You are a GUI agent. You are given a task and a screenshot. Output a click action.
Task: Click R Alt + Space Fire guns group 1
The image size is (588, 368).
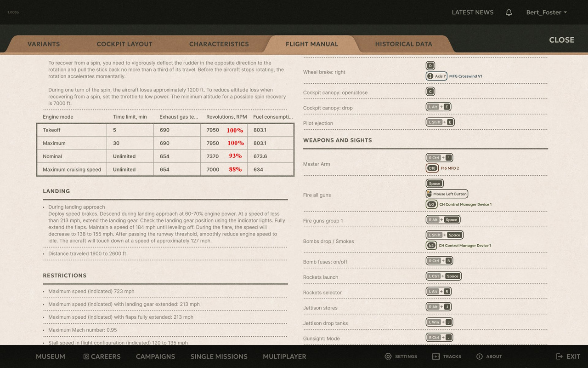[x=443, y=220]
